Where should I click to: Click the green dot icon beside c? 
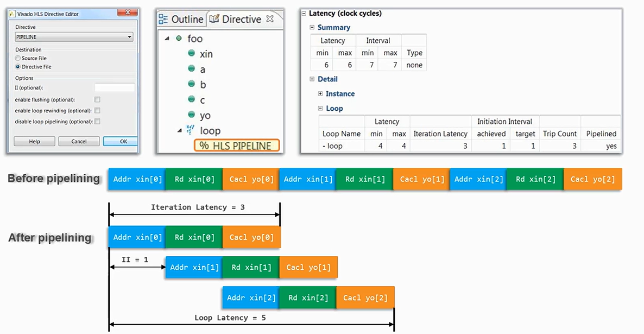coord(191,99)
